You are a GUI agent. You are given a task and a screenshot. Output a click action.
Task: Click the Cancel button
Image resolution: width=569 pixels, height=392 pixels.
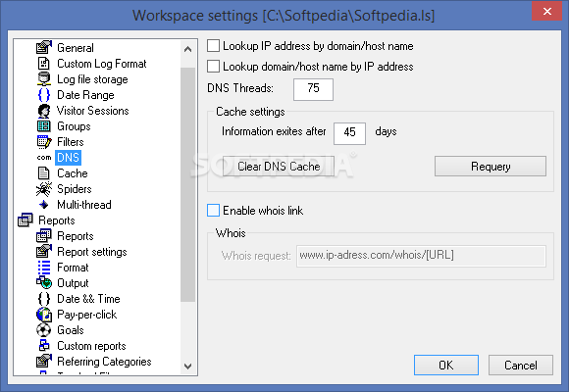[x=520, y=365]
